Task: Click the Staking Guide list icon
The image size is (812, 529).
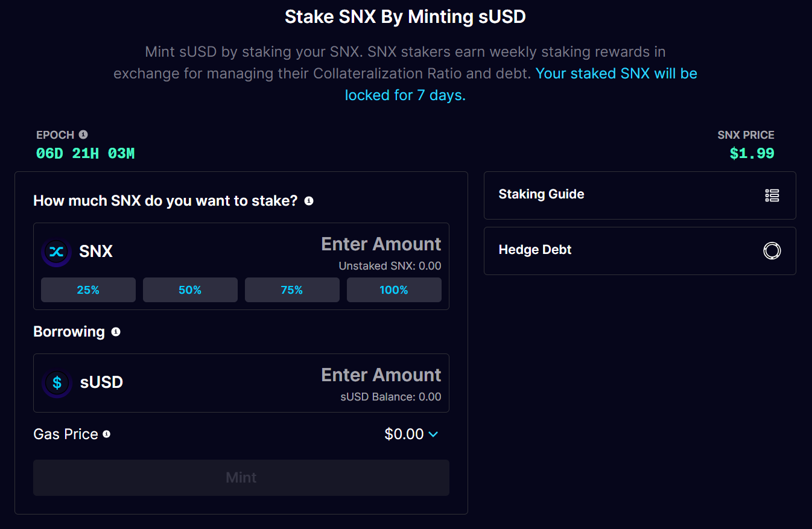Action: [772, 195]
